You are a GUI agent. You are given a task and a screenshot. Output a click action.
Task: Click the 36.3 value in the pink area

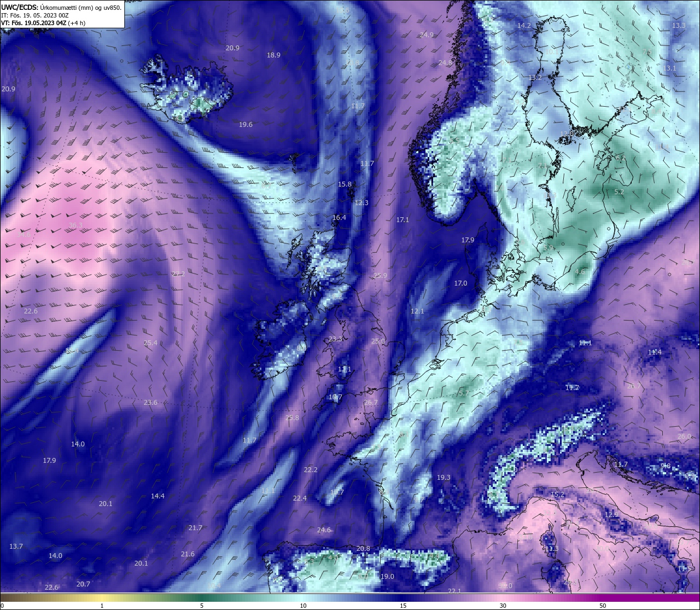75,225
